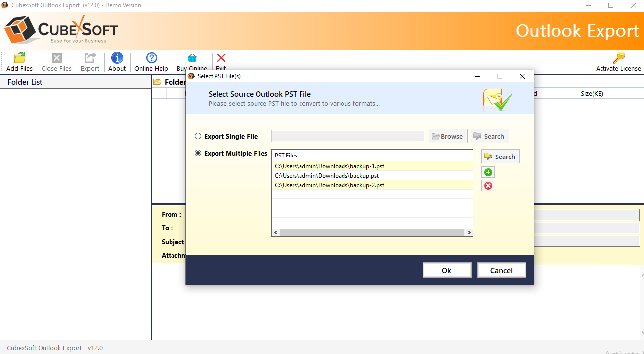Click the single file path input field
Screen dimensions: 644x354
348,136
